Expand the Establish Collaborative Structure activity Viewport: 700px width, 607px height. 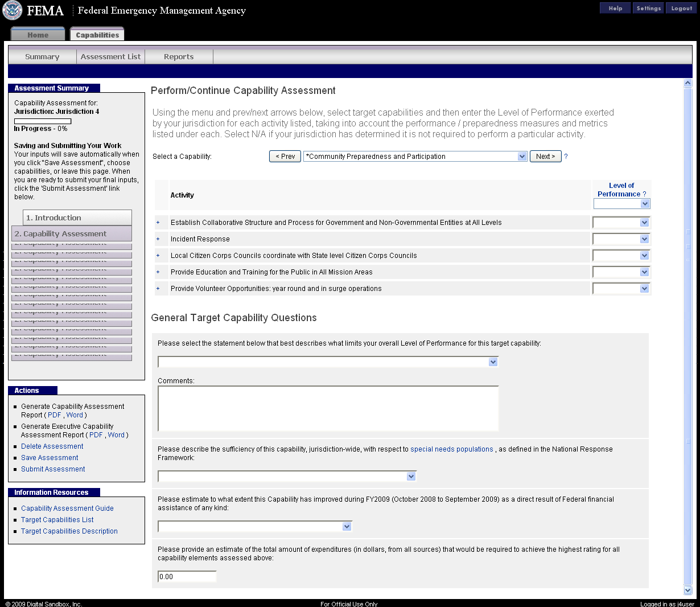(158, 223)
